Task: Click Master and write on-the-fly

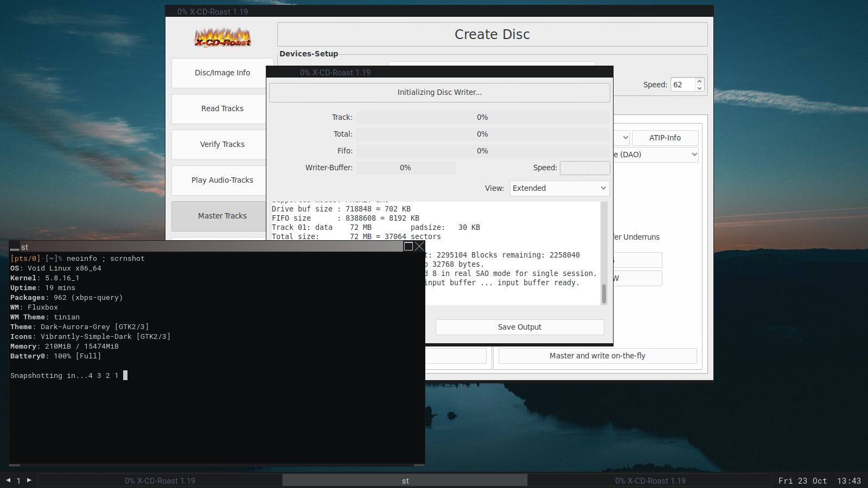Action: coord(597,356)
